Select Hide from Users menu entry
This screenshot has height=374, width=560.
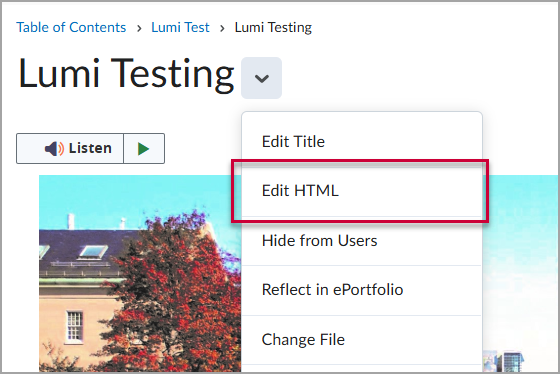362,241
